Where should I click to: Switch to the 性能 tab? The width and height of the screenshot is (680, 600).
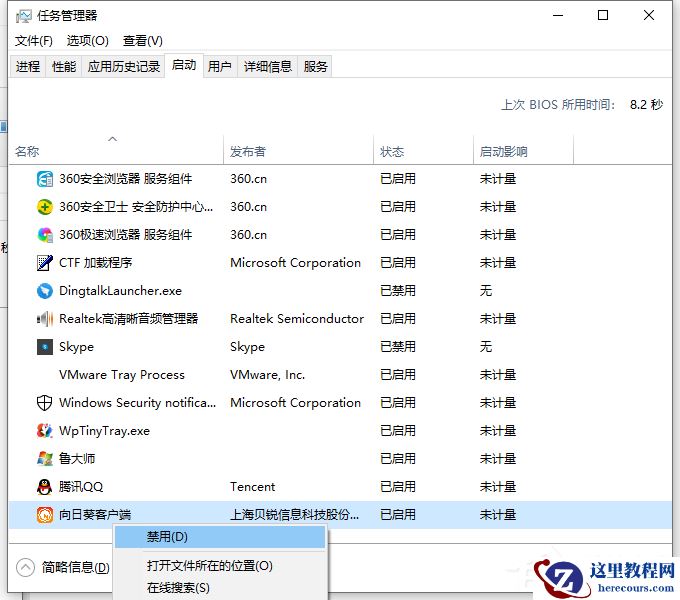click(64, 66)
